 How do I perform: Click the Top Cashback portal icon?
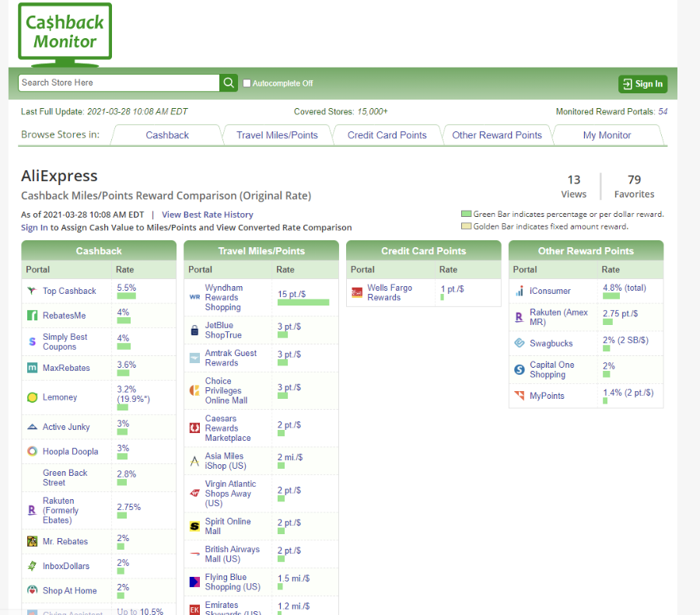pyautogui.click(x=32, y=291)
